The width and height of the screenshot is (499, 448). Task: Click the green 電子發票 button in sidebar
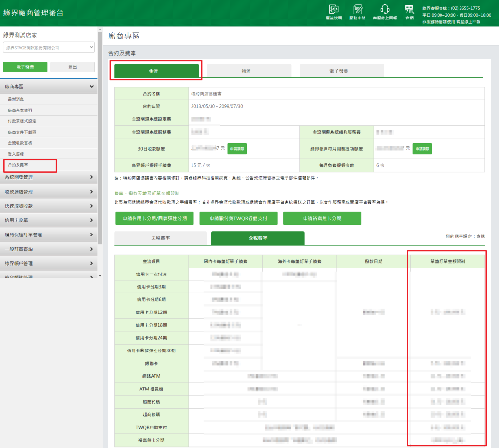tap(25, 67)
